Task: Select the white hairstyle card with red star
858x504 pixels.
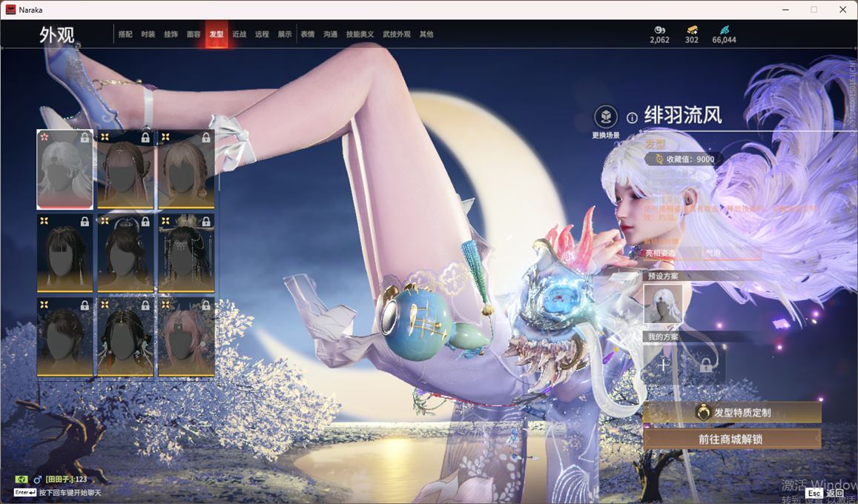Action: [x=65, y=170]
